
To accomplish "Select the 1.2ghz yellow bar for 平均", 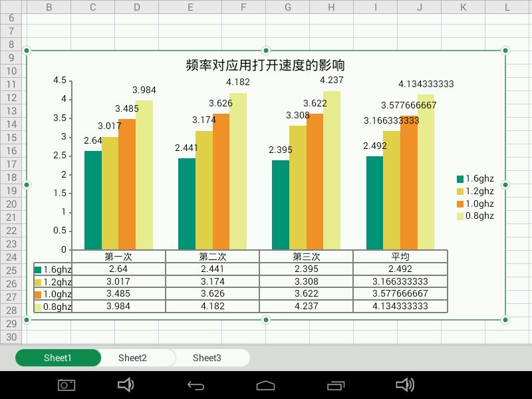I will tap(392, 190).
